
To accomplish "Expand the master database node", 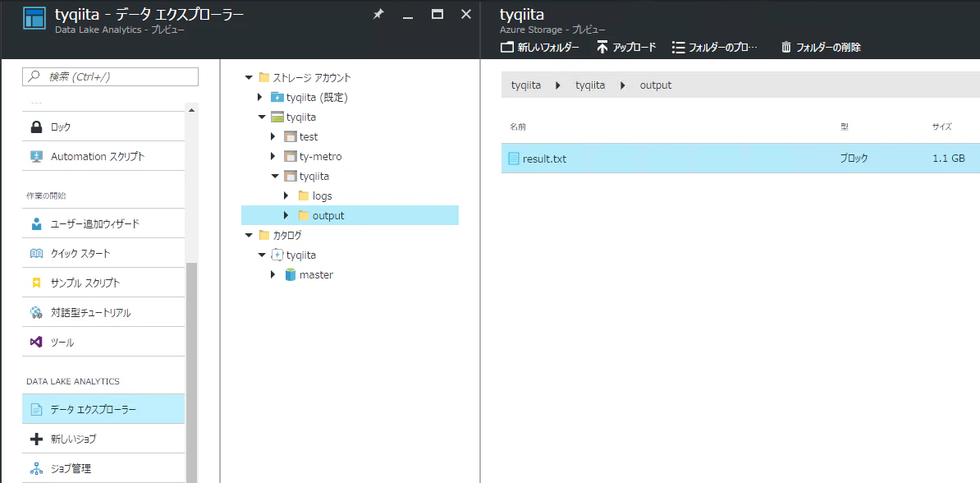I will click(273, 274).
